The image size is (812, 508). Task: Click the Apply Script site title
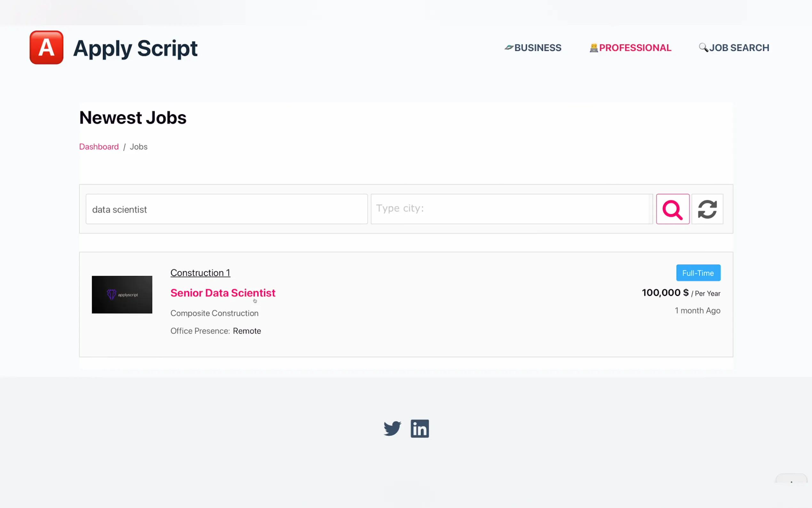135,48
